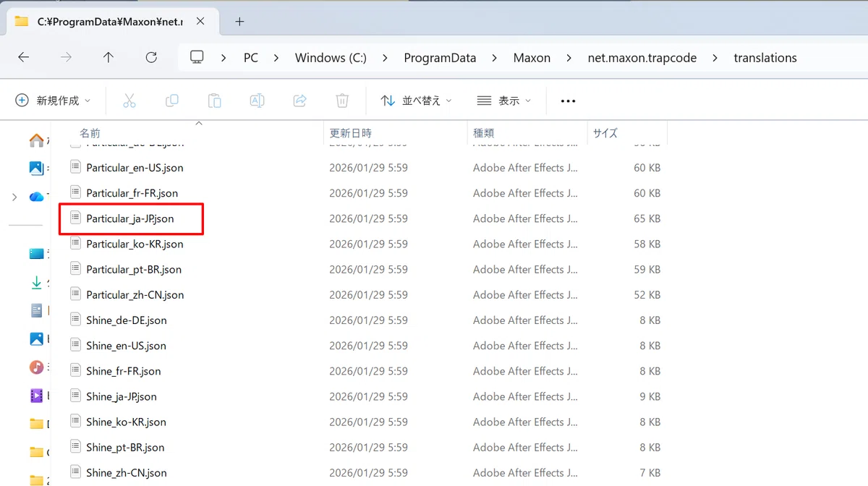
Task: Click the Cut scissors icon
Action: tap(129, 101)
